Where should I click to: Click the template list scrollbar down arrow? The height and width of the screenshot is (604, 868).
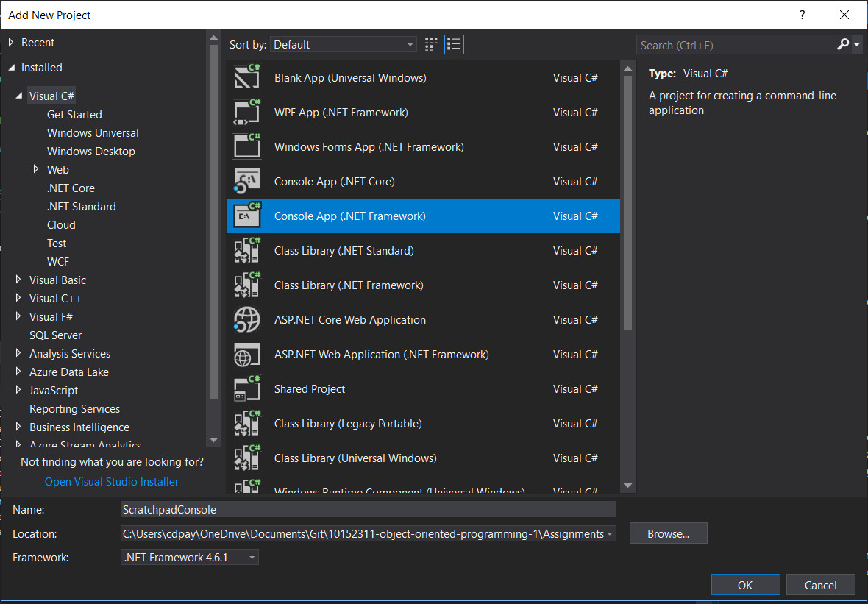tap(627, 486)
